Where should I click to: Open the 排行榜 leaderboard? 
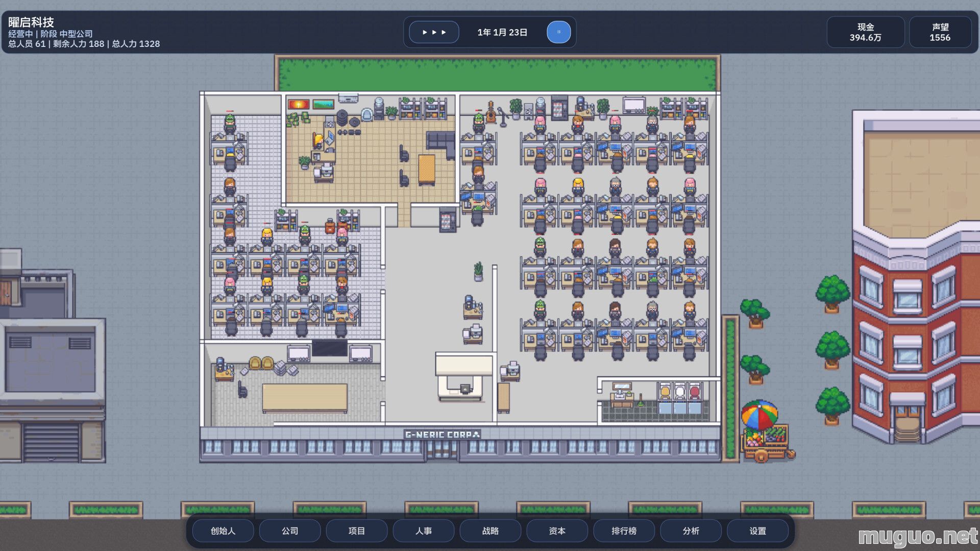point(624,531)
